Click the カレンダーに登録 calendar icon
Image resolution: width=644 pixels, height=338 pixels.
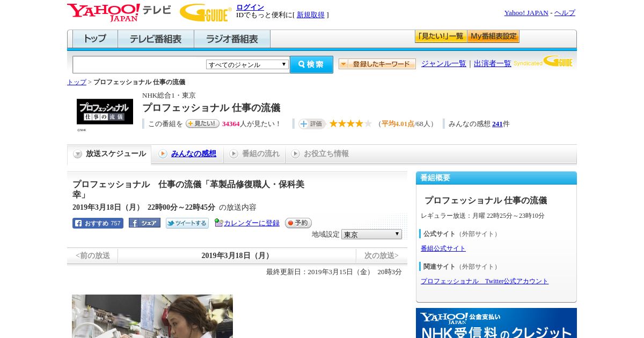(218, 223)
